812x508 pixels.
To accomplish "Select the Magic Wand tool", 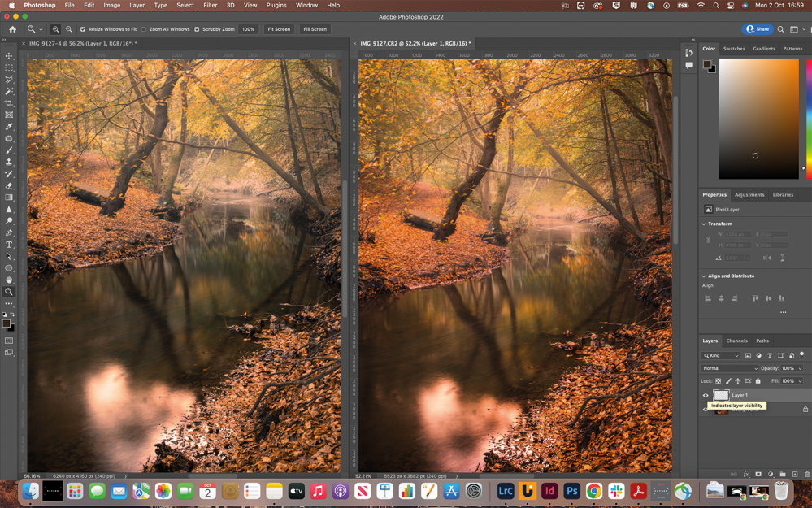I will click(9, 91).
